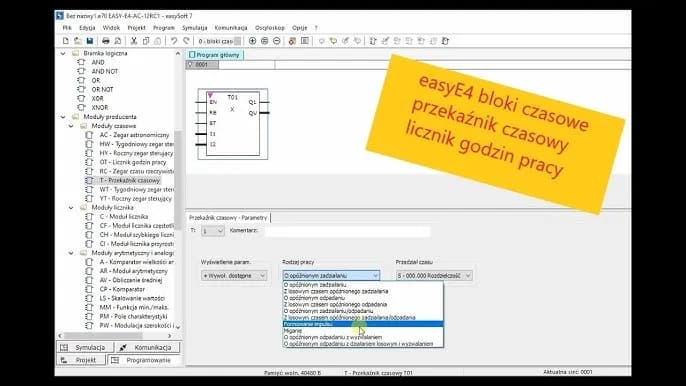
Task: Close the Rodzaj pracy dropdown arrow
Action: [x=375, y=276]
